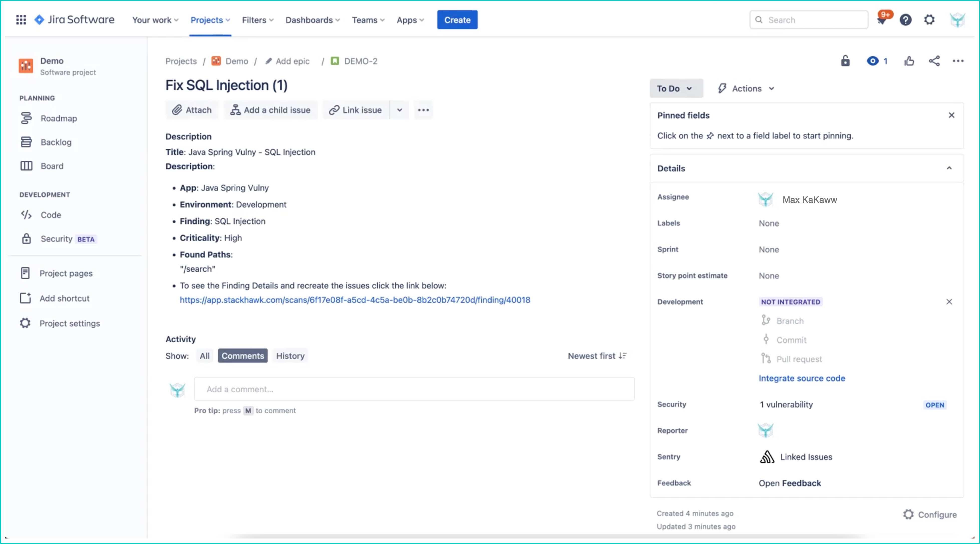Click Open Feedback
The width and height of the screenshot is (980, 544).
[790, 483]
